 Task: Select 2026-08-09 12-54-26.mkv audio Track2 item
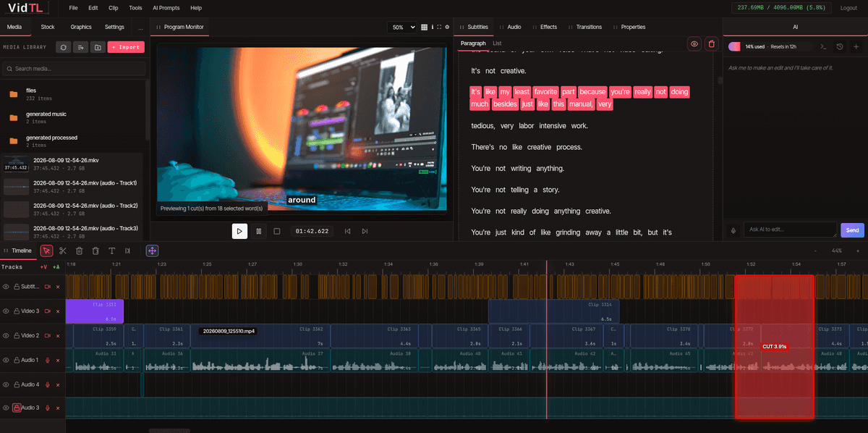72,209
